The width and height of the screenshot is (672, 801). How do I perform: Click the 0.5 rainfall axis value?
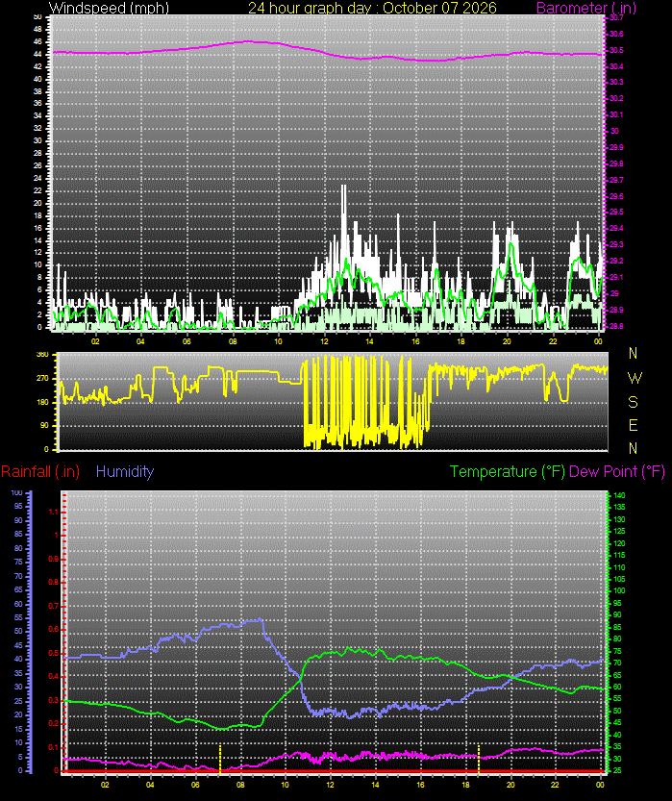click(x=53, y=653)
